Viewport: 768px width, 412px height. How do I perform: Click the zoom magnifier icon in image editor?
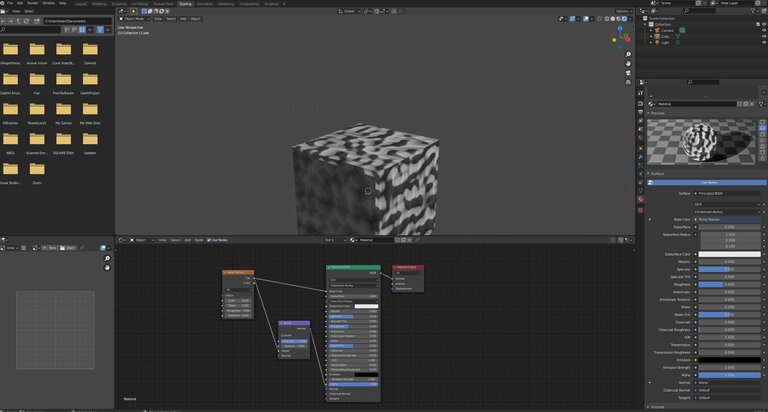pos(107,259)
